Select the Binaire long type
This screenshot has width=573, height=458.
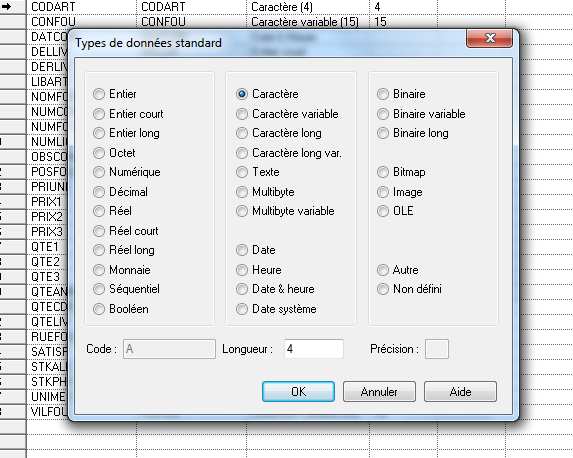click(383, 133)
